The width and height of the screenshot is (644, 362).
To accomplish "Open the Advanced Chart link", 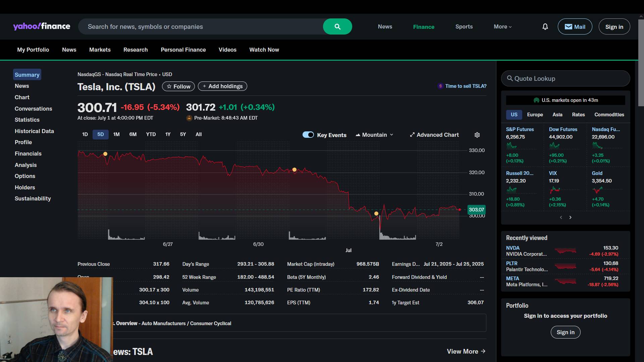I will (x=434, y=135).
